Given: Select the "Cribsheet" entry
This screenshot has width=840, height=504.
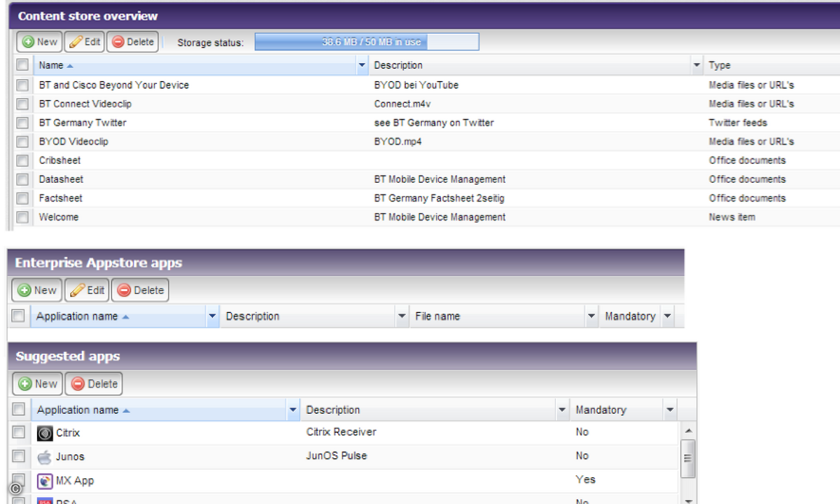Looking at the screenshot, I should 59,160.
